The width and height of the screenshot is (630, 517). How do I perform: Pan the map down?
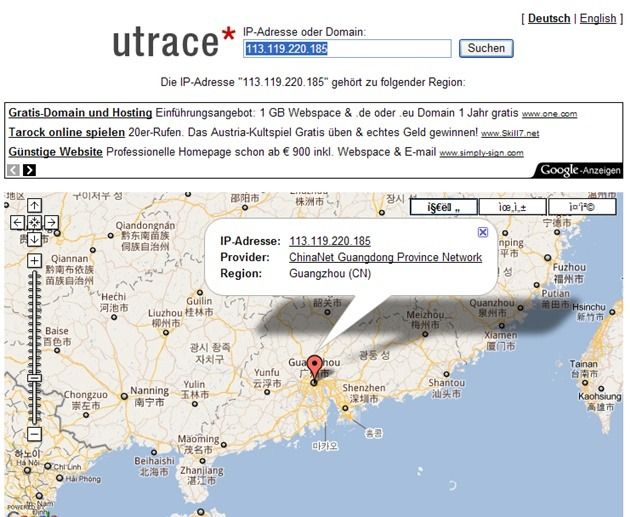pos(35,239)
